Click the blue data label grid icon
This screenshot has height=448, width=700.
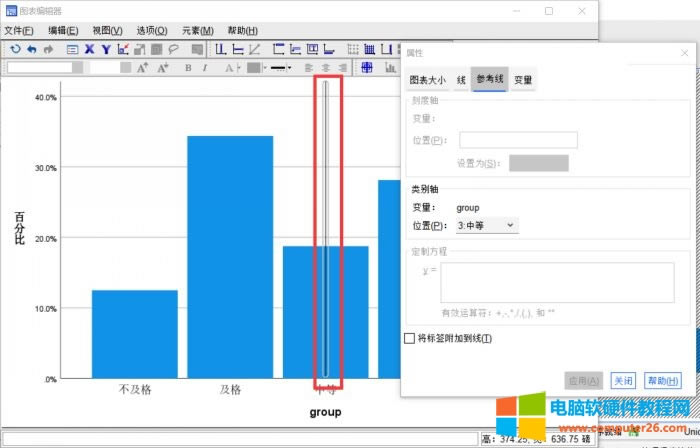pos(366,68)
